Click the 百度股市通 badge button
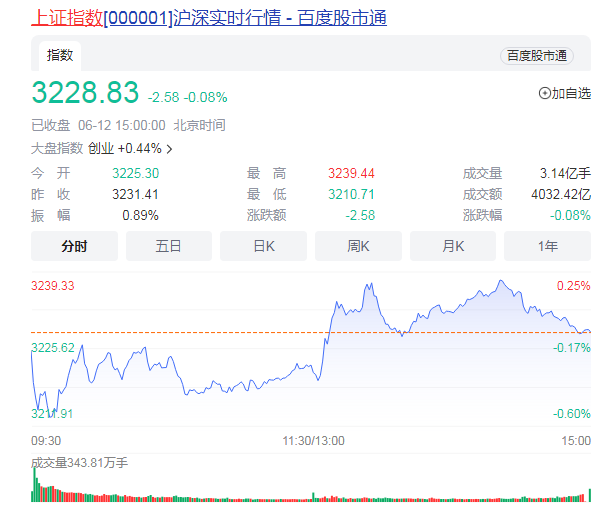This screenshot has width=609, height=509. [x=536, y=56]
